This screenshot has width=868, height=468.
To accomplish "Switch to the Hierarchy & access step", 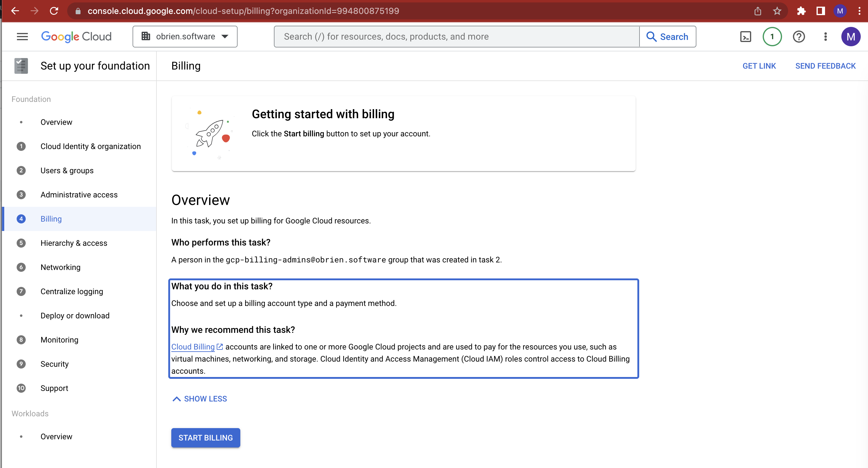I will coord(74,243).
